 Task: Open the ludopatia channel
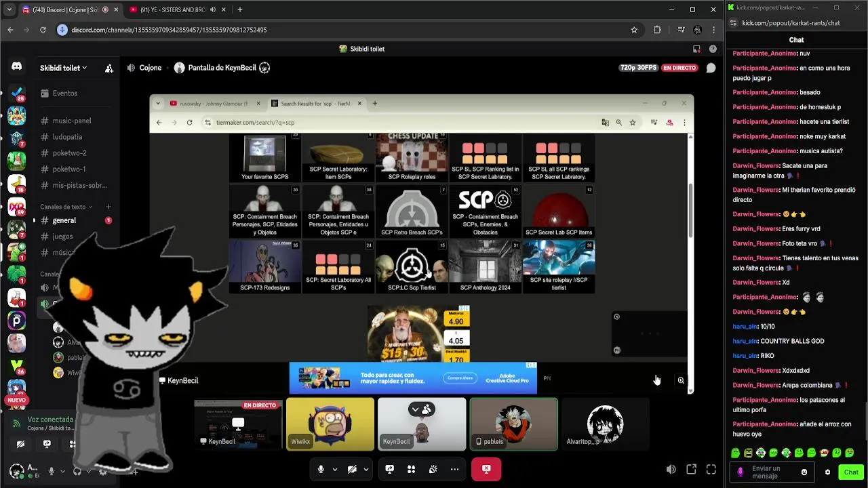[76, 137]
